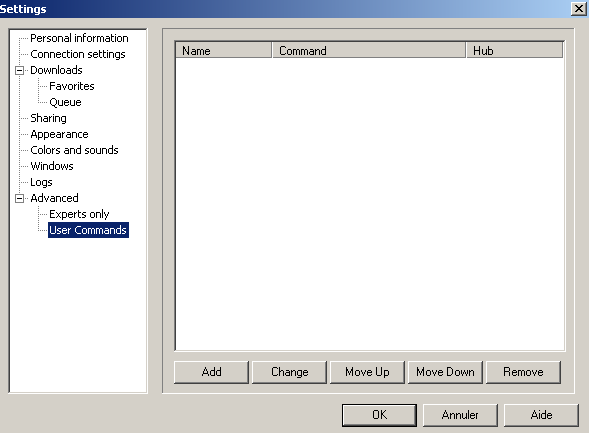Sort list by Command column header
Screen dimensions: 589x433
369,50
